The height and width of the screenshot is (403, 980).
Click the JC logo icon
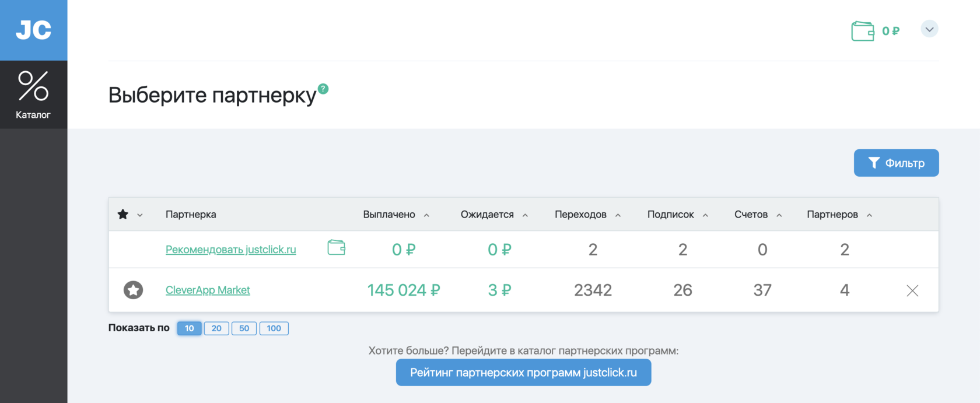(x=33, y=30)
